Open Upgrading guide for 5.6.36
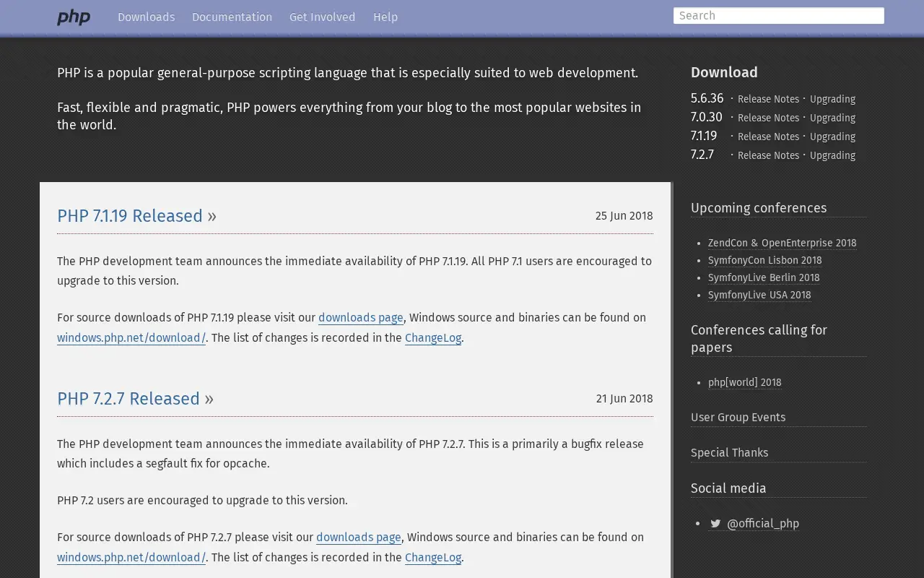 tap(832, 99)
